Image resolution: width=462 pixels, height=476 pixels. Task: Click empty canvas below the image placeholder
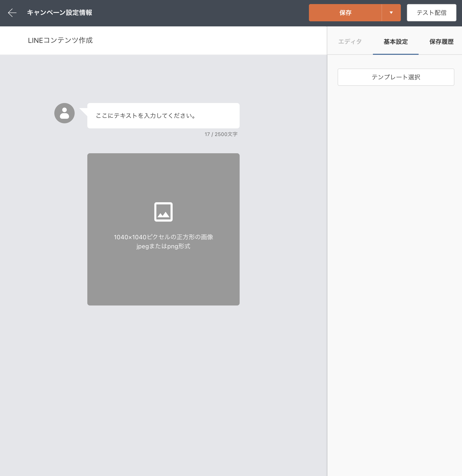163,381
